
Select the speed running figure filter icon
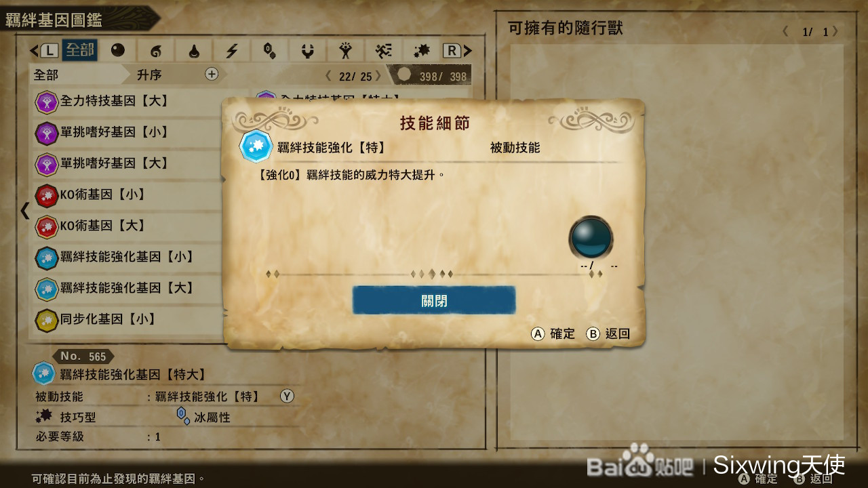point(384,51)
